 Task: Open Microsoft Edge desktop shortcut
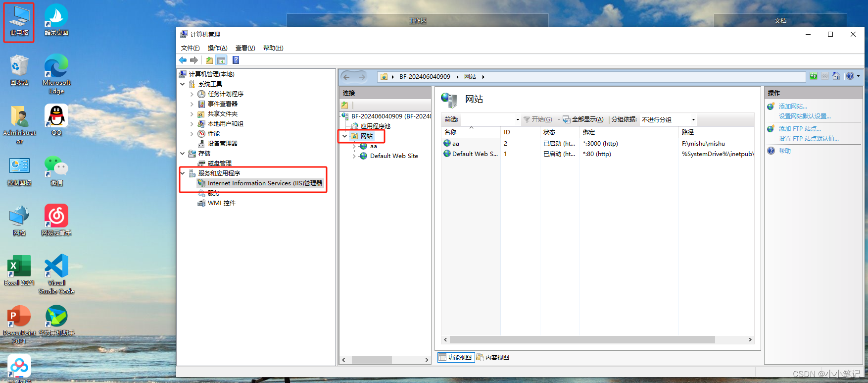point(56,74)
